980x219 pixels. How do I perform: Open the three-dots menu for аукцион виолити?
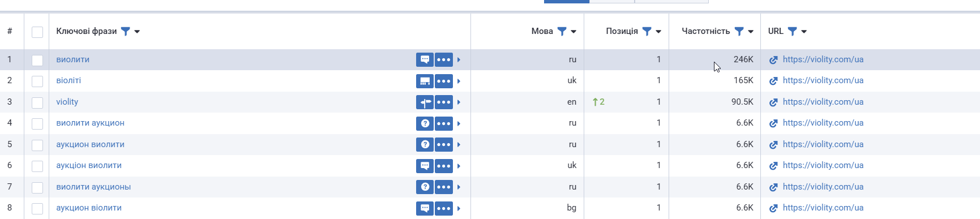point(444,144)
